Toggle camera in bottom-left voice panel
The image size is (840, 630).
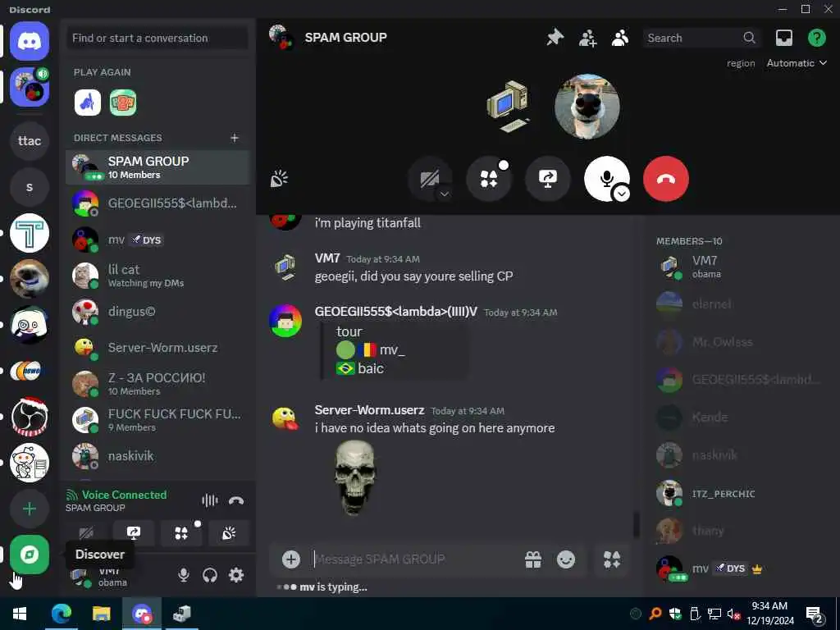point(86,533)
